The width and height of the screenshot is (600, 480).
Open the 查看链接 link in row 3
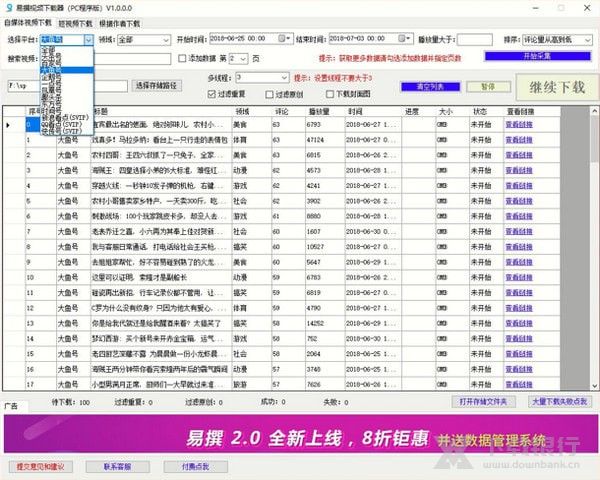point(519,170)
